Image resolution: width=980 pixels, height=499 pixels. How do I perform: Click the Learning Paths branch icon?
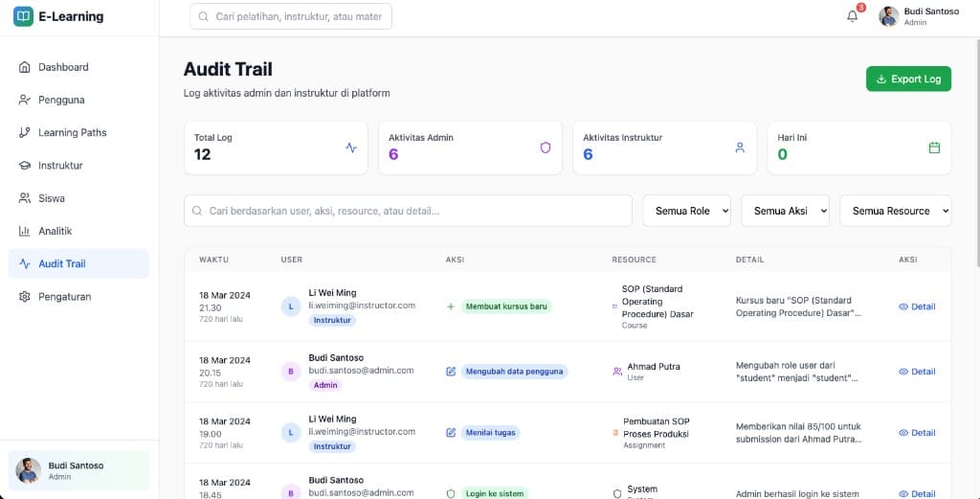click(24, 132)
